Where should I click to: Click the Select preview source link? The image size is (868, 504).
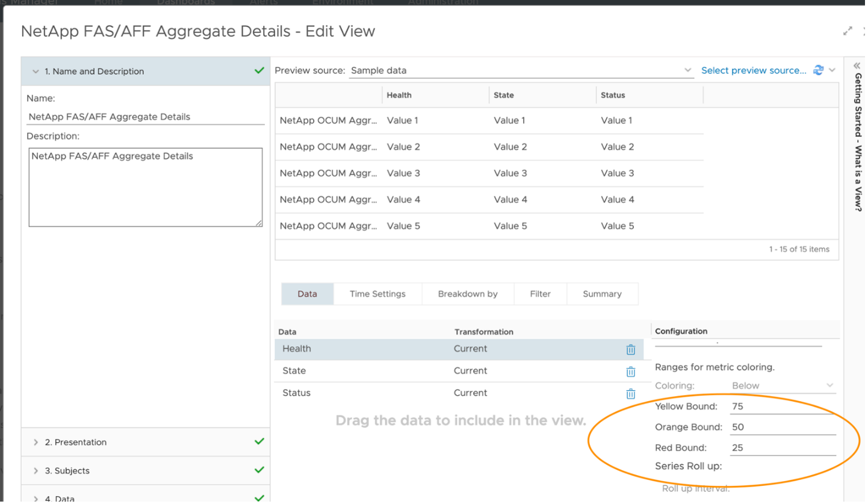(x=754, y=70)
